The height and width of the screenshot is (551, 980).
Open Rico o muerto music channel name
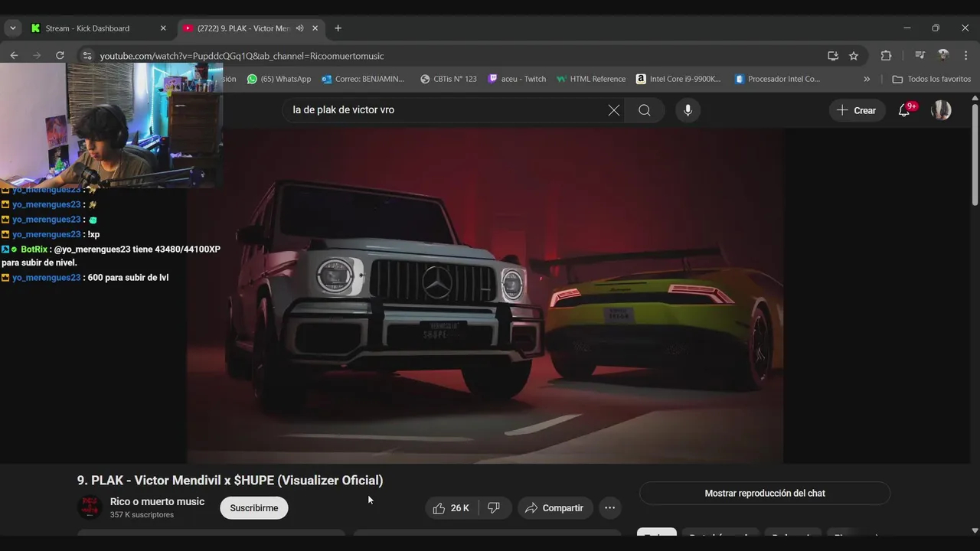point(157,501)
